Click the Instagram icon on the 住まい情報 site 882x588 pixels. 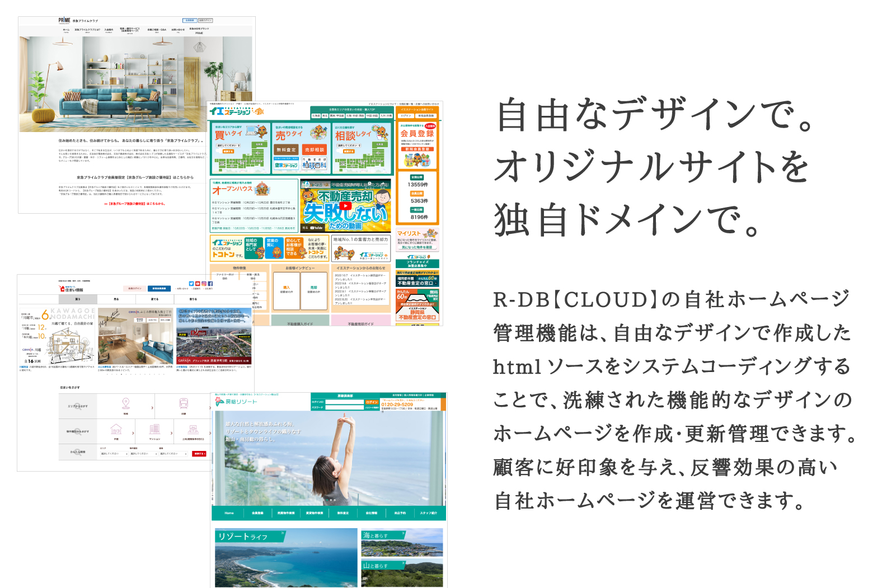pyautogui.click(x=204, y=284)
